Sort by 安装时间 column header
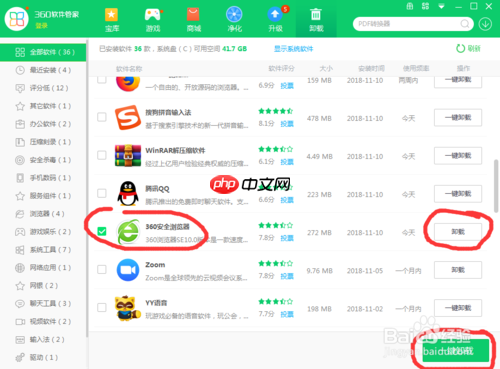The height and width of the screenshot is (369, 500). pyautogui.click(x=371, y=69)
